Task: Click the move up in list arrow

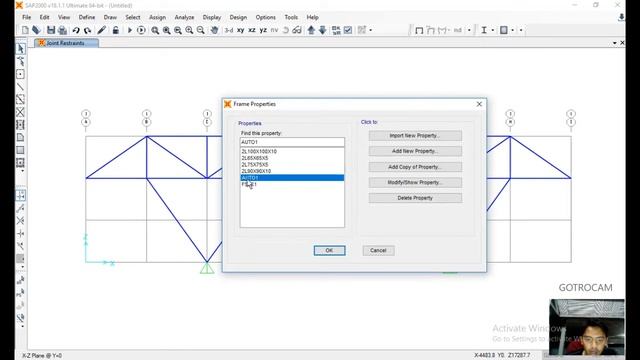Action: [x=311, y=30]
